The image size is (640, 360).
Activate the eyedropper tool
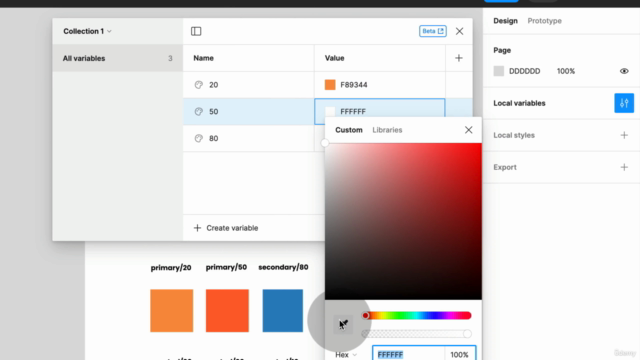(x=343, y=324)
